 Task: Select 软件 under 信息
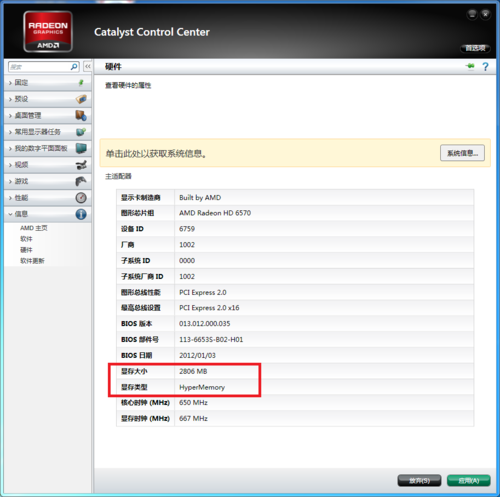(26, 239)
